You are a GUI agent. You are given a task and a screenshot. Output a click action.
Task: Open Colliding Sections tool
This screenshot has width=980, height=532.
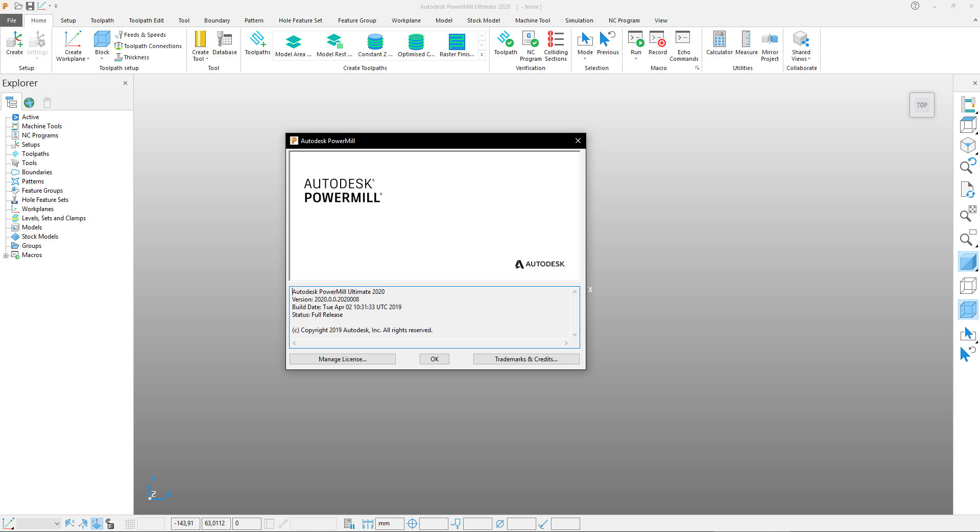click(x=556, y=46)
